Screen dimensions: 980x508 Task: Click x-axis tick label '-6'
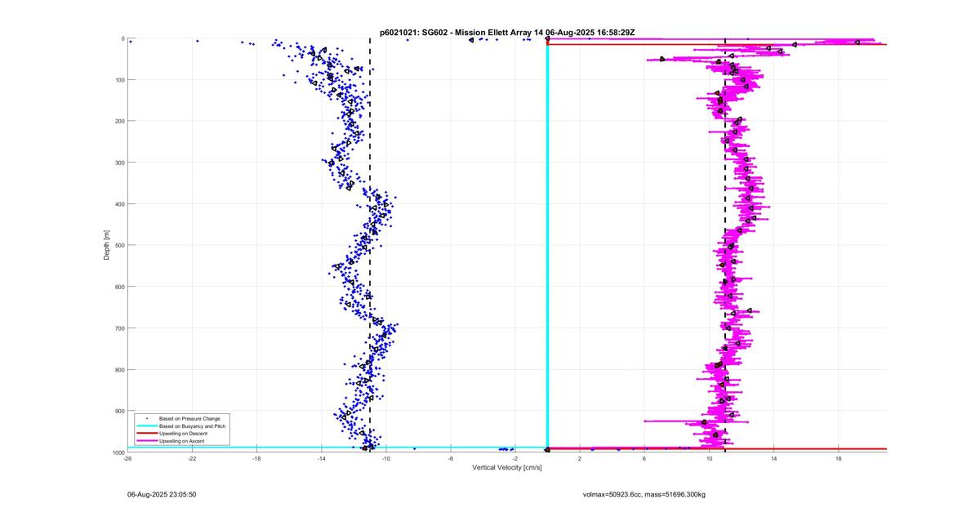450,459
